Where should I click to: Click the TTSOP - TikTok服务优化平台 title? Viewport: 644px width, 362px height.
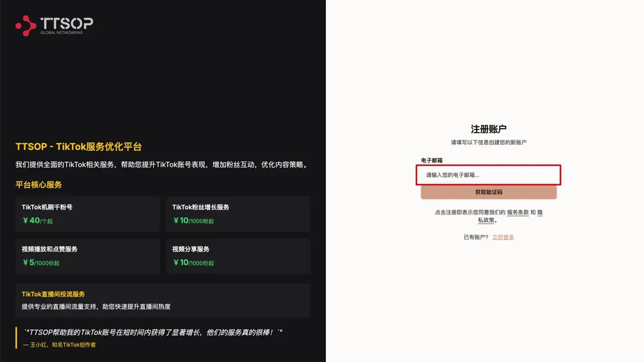[x=79, y=147]
